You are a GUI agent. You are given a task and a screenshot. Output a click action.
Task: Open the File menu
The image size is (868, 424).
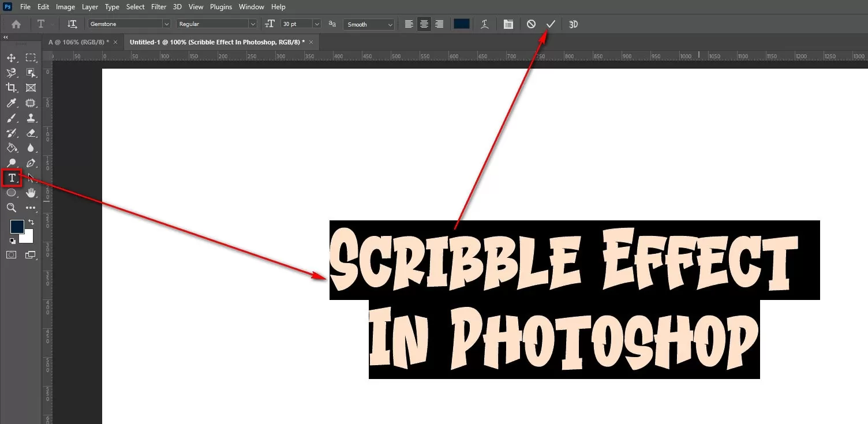click(x=25, y=7)
